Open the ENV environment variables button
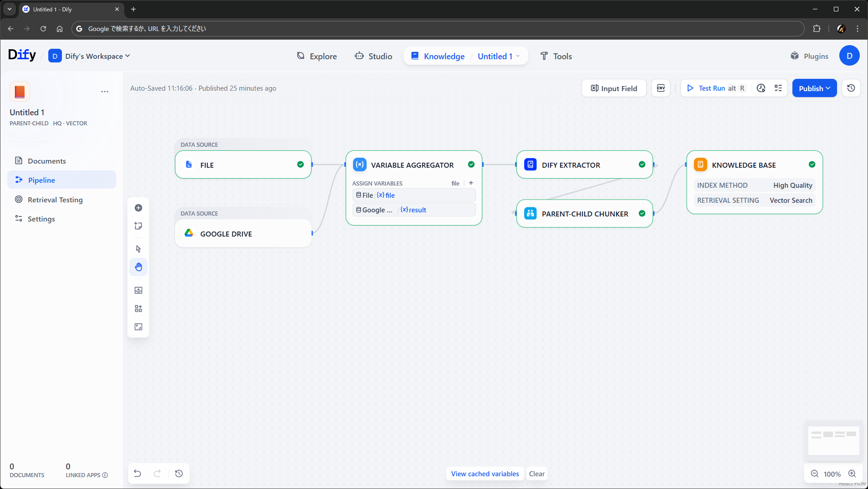 coord(661,88)
